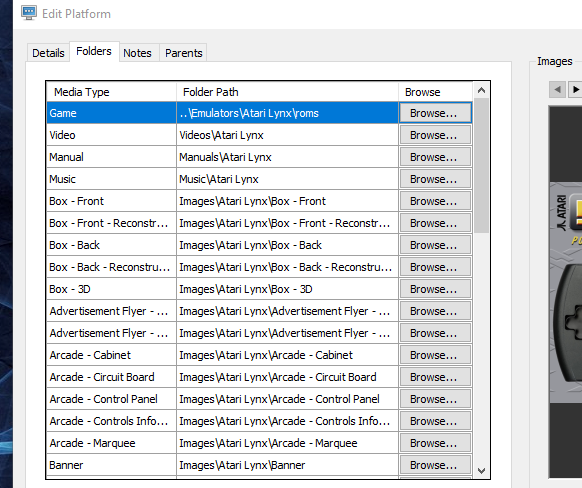
Task: Edit the Music folder path cell
Action: point(287,179)
